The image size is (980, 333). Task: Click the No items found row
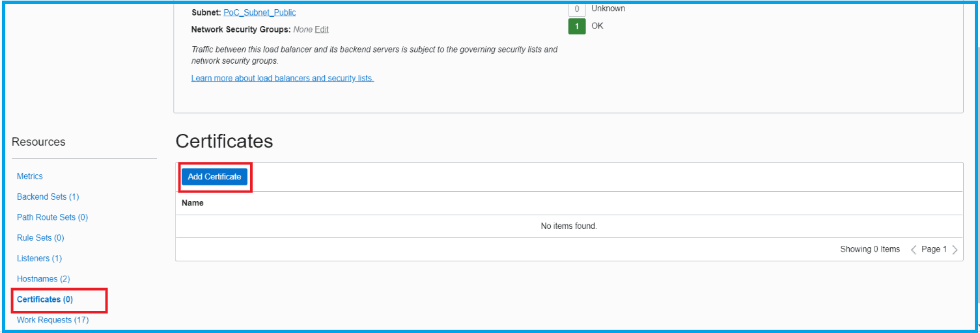tap(568, 226)
